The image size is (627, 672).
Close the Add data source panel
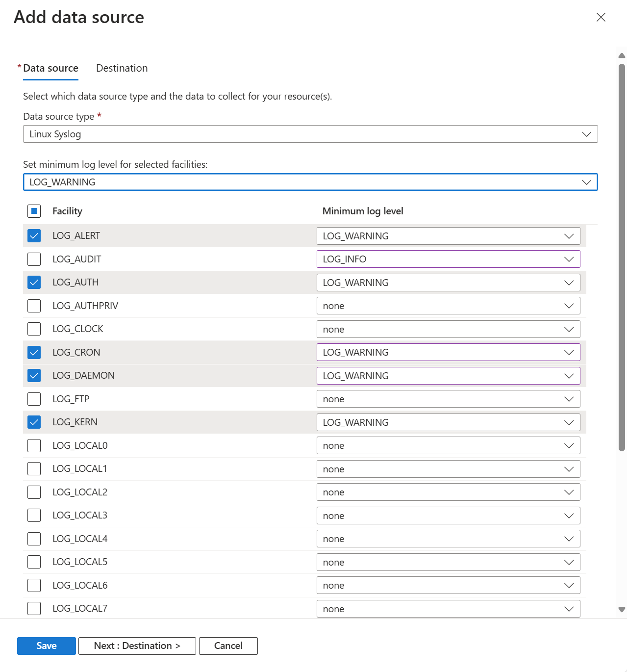[x=601, y=17]
